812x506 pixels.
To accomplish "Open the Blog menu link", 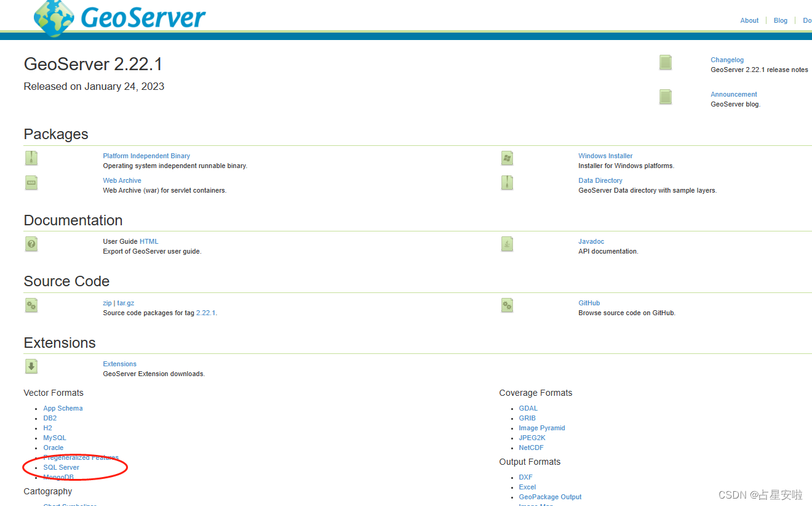I will coord(781,20).
